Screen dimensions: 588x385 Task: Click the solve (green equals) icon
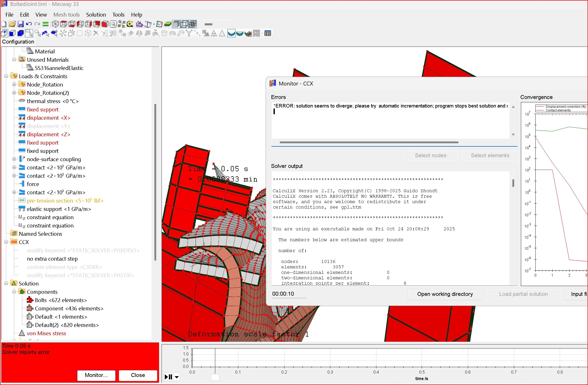(46, 24)
